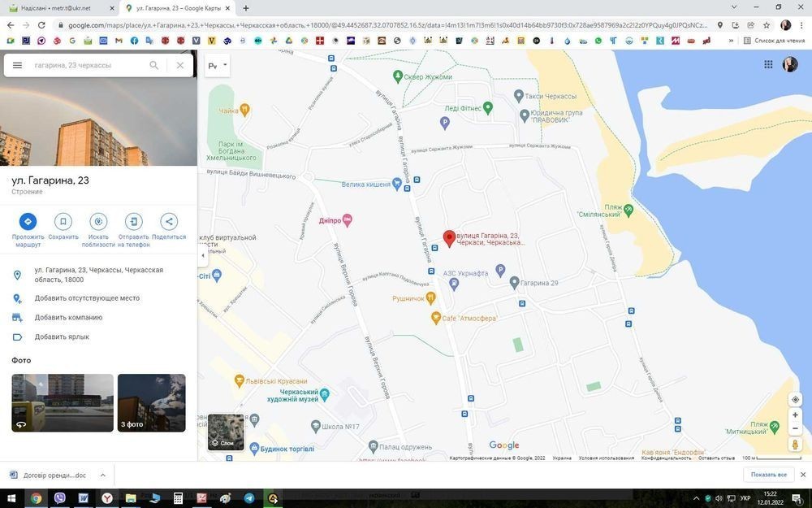Image resolution: width=812 pixels, height=508 pixels.
Task: Send to phone (Отправить на телефон) icon
Action: click(134, 221)
